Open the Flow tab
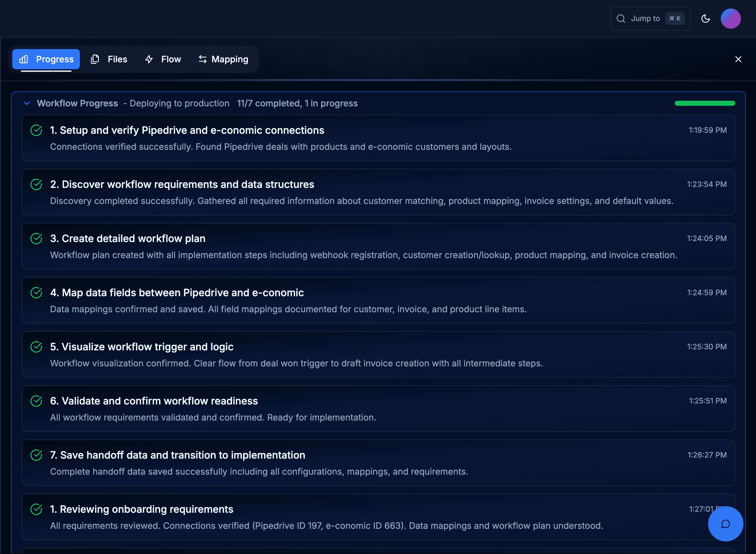 click(163, 59)
